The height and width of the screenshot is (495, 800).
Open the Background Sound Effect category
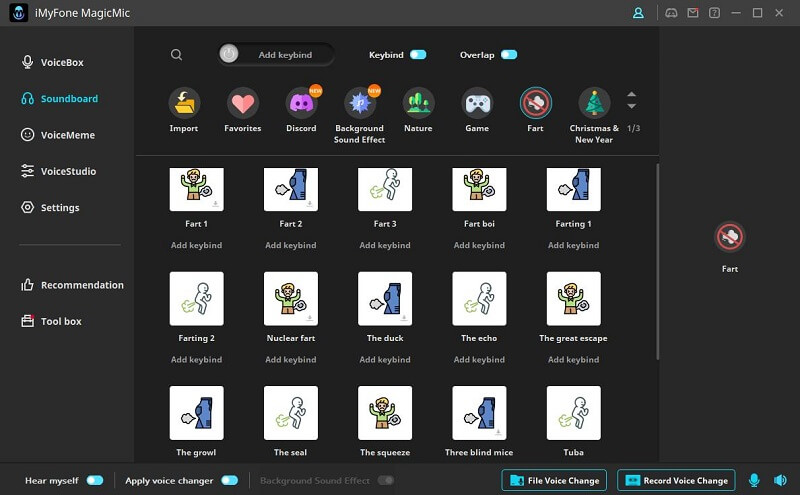click(x=360, y=103)
